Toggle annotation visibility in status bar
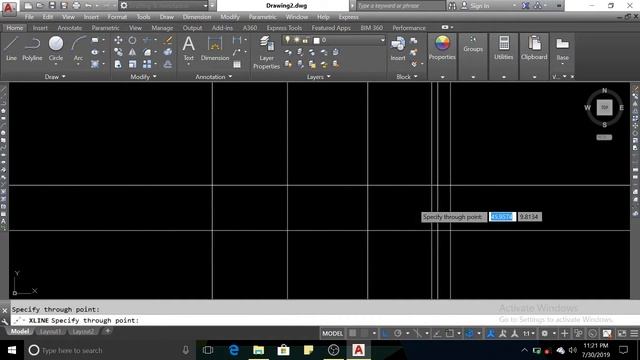 pyautogui.click(x=491, y=333)
